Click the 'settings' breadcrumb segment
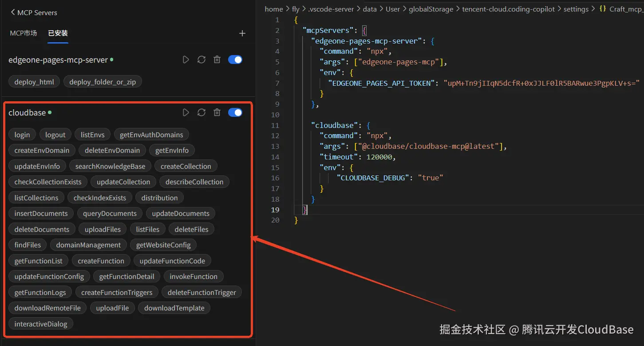Image resolution: width=644 pixels, height=346 pixels. [576, 9]
